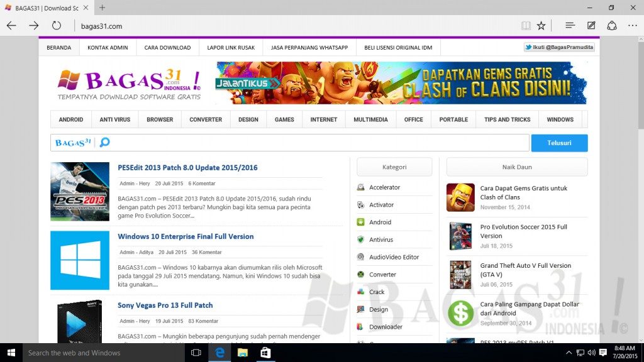Click the browser forward arrow

pyautogui.click(x=34, y=26)
